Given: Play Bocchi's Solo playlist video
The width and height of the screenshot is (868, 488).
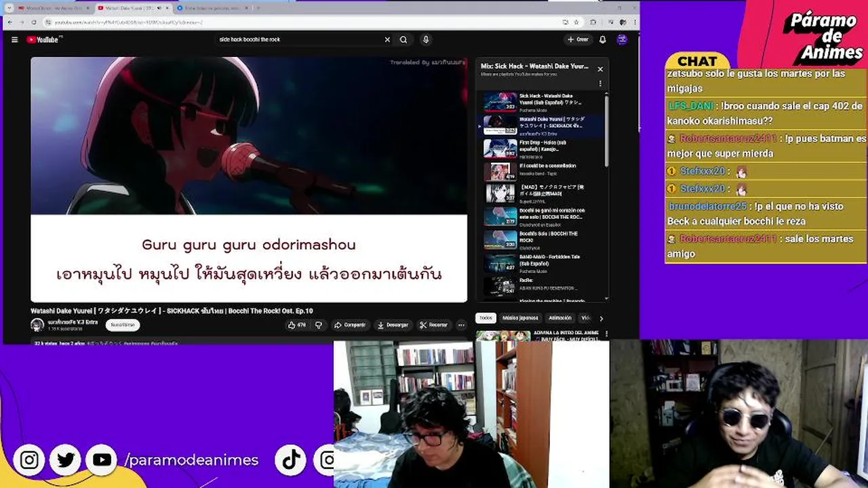Looking at the screenshot, I should pos(542,240).
